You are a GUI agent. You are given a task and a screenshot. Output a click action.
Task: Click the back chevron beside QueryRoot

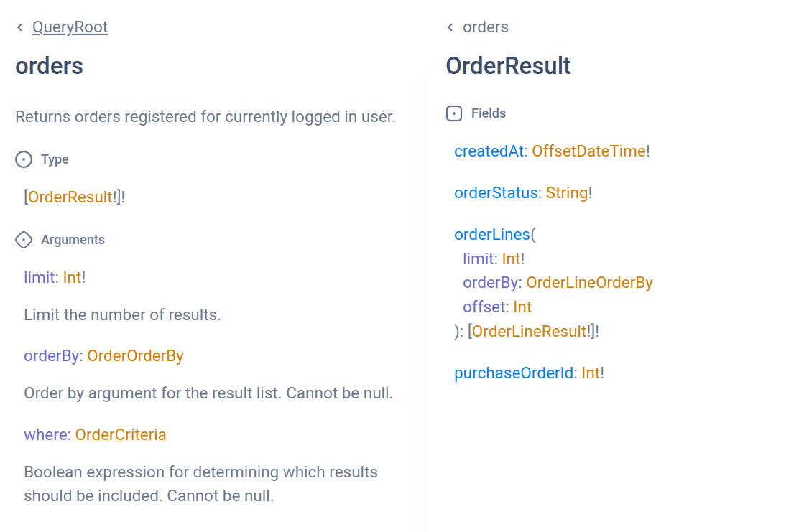point(19,27)
